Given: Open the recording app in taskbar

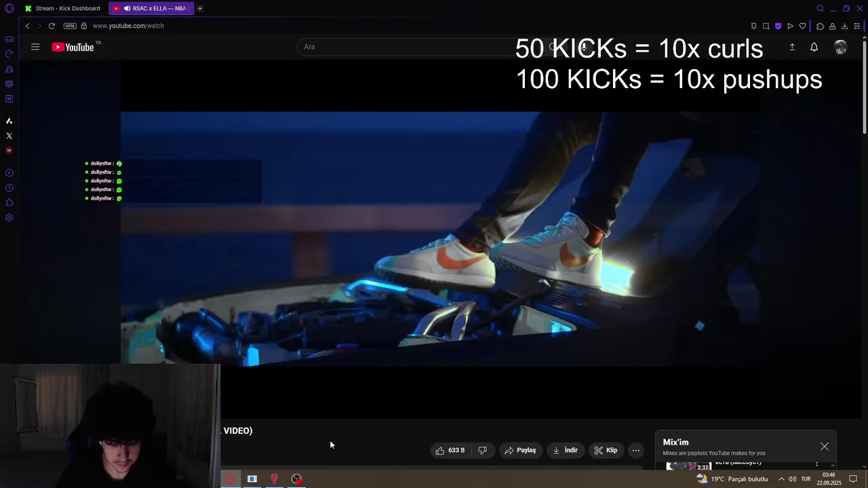Looking at the screenshot, I should coord(296,479).
